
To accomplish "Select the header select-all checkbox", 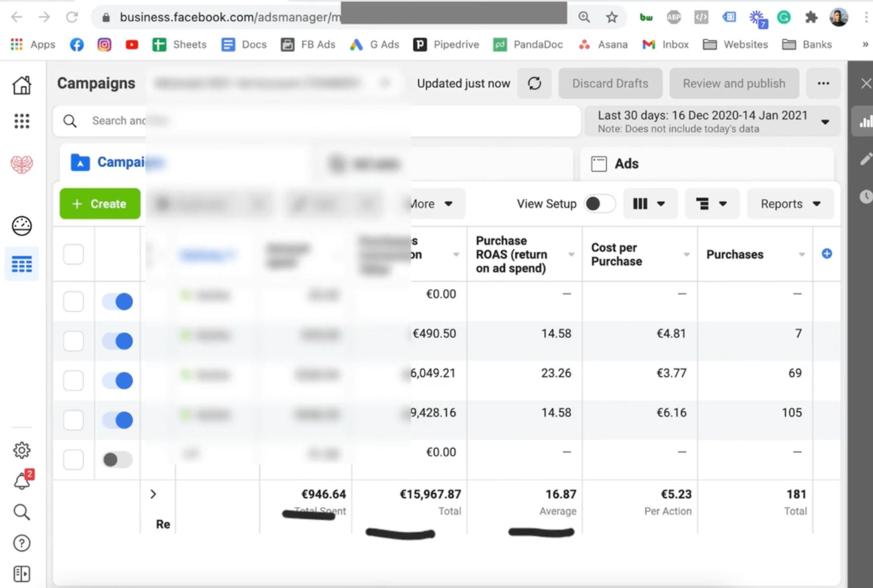I will click(x=73, y=254).
